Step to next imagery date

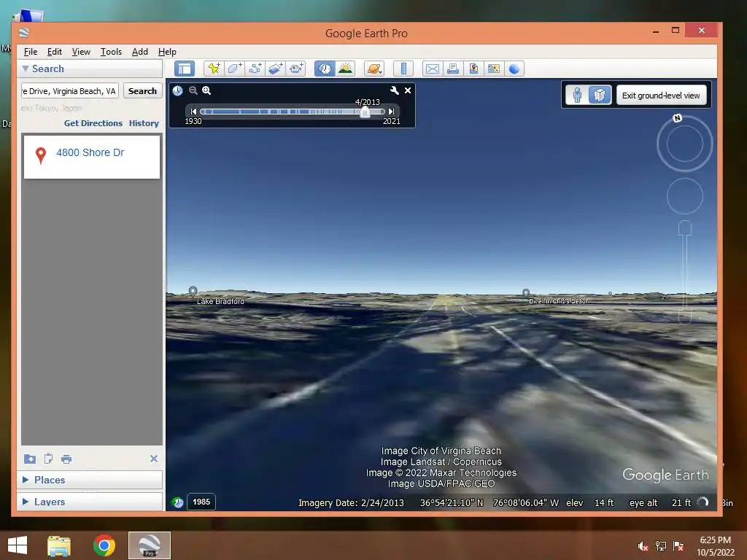click(x=391, y=112)
